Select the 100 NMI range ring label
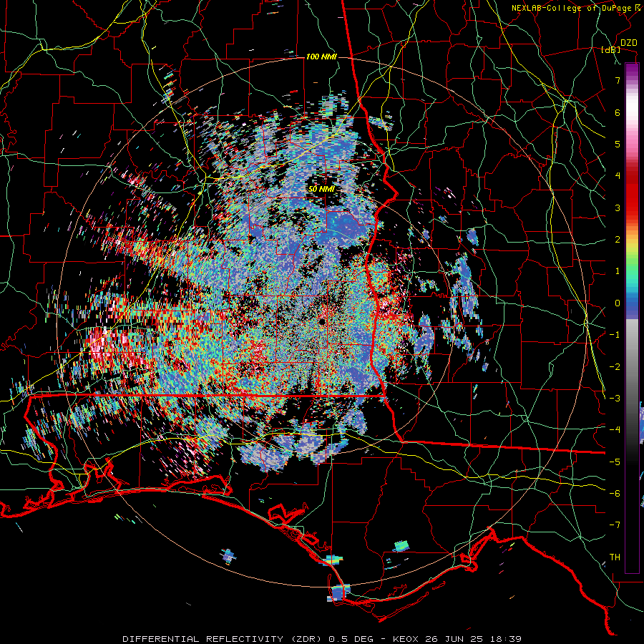Screen dimensions: 644x644 [321, 57]
